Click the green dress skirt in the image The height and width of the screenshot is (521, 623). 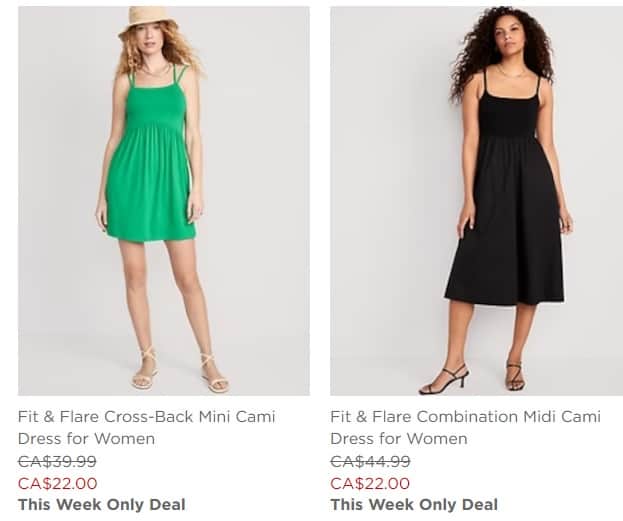point(150,195)
